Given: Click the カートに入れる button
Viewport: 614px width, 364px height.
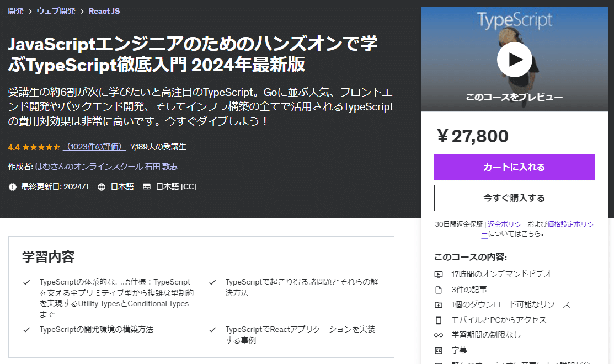Looking at the screenshot, I should click(514, 167).
